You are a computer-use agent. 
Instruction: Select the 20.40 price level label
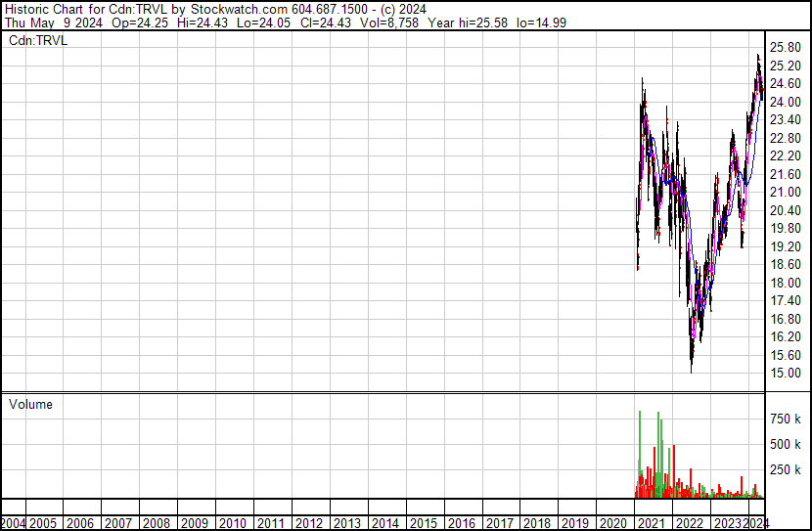coord(787,211)
